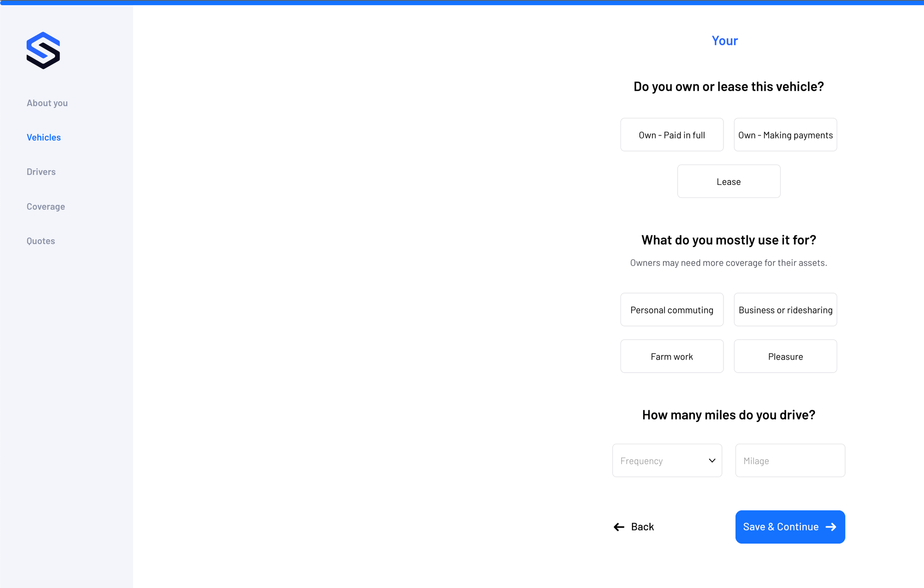Click the back arrow icon

(618, 527)
